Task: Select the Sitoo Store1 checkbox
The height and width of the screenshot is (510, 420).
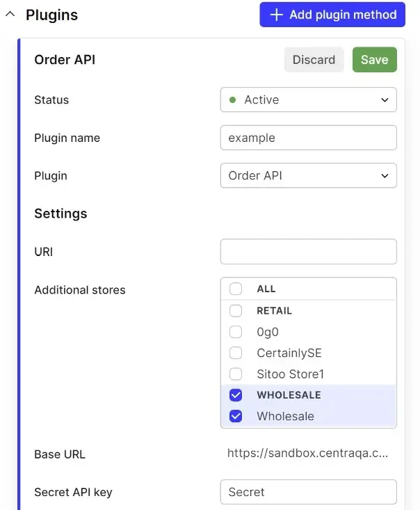Action: 236,374
